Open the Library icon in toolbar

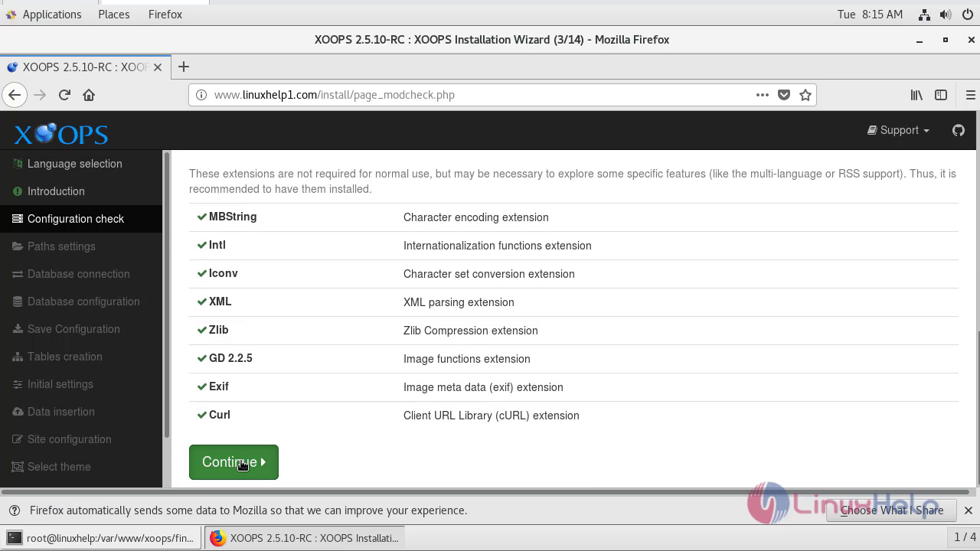916,95
